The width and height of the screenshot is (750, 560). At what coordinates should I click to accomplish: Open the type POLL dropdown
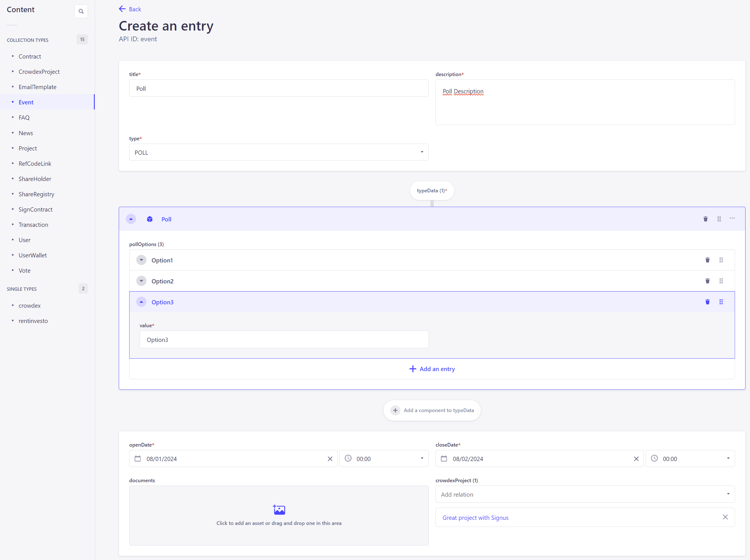point(279,152)
